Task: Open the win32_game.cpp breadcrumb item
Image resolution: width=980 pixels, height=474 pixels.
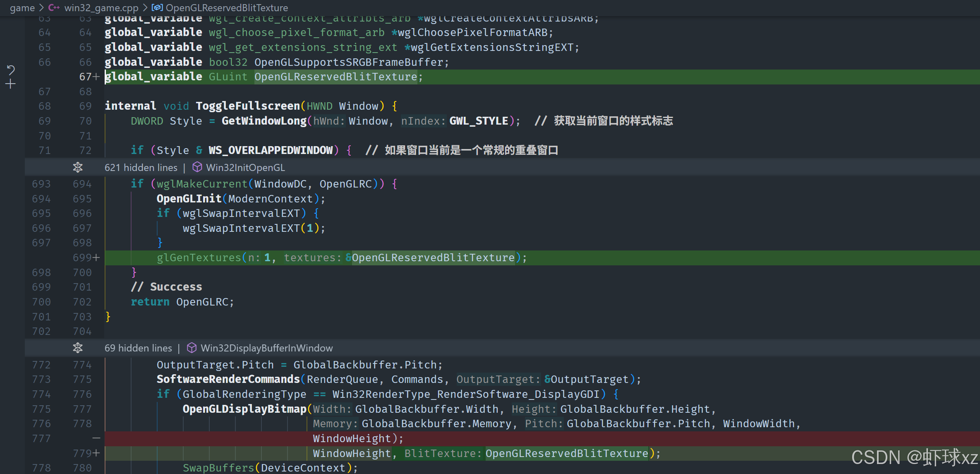Action: tap(101, 8)
